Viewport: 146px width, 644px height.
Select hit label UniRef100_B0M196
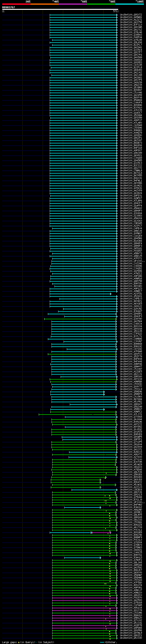131,422
